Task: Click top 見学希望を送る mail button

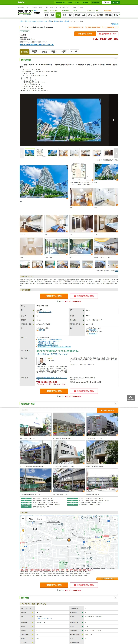Action: click(x=108, y=34)
